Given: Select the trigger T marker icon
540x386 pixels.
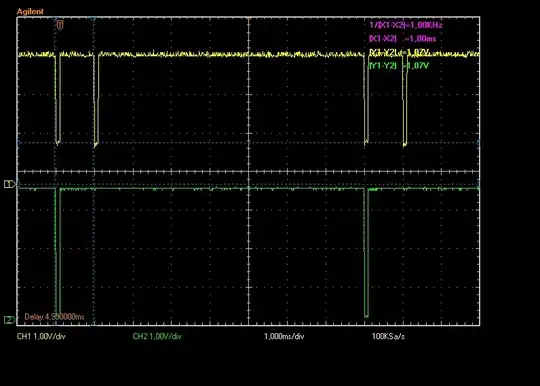Looking at the screenshot, I should (x=60, y=25).
